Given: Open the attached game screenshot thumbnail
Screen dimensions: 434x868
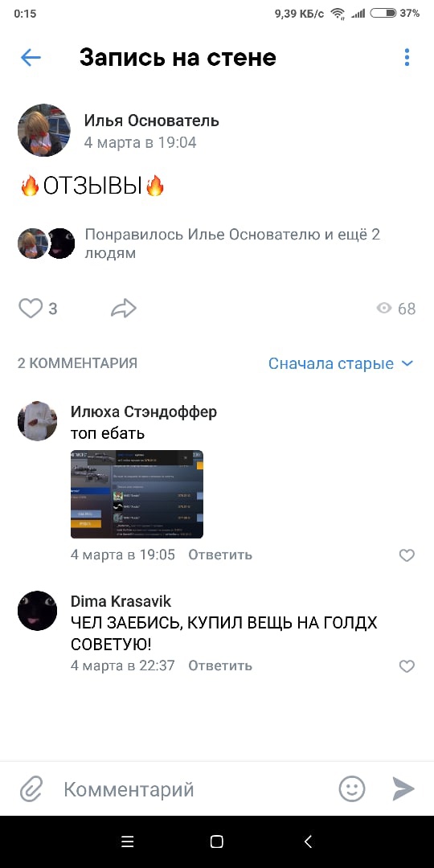Looking at the screenshot, I should (137, 493).
